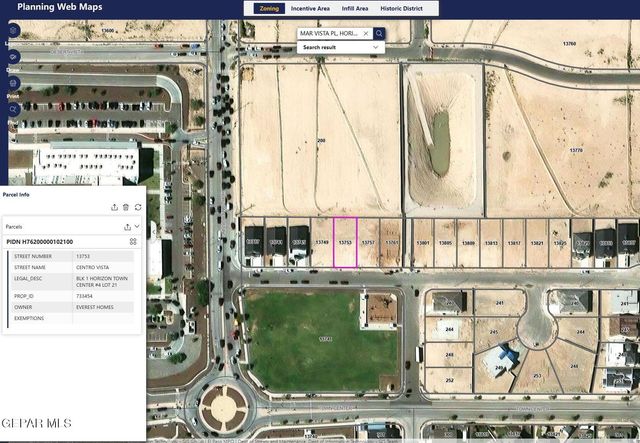
Task: Collapse the Parcels section chevron
Action: click(137, 227)
